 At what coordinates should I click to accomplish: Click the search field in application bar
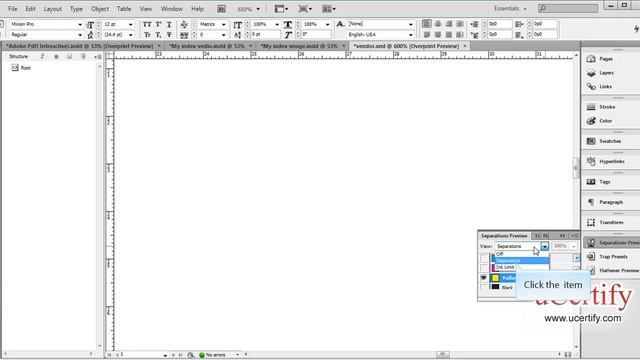[x=568, y=9]
